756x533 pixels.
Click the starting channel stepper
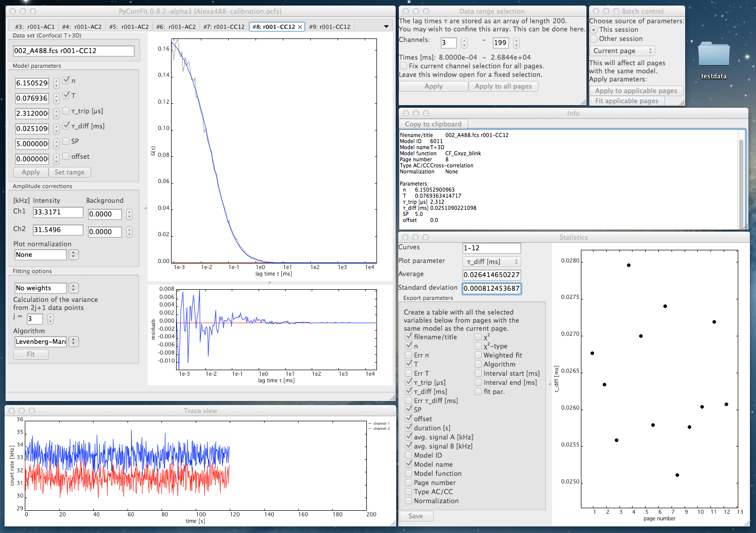click(464, 43)
